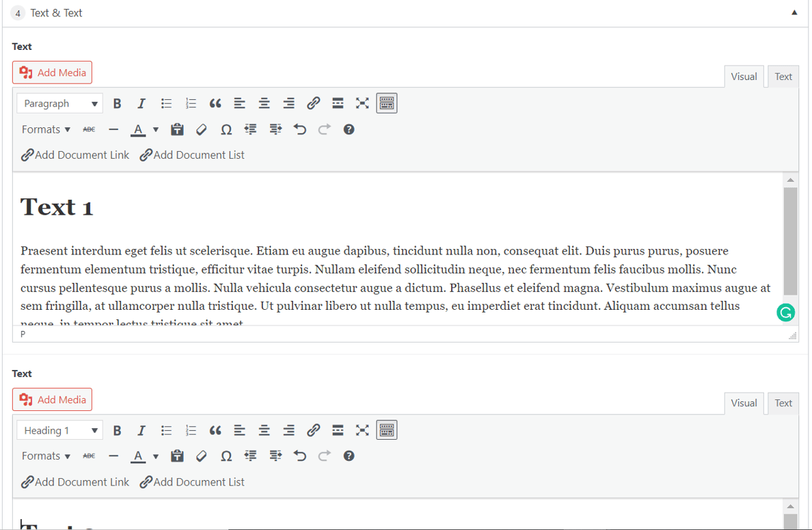Collapse the Text & Text section
This screenshot has height=530, width=812.
click(x=794, y=12)
